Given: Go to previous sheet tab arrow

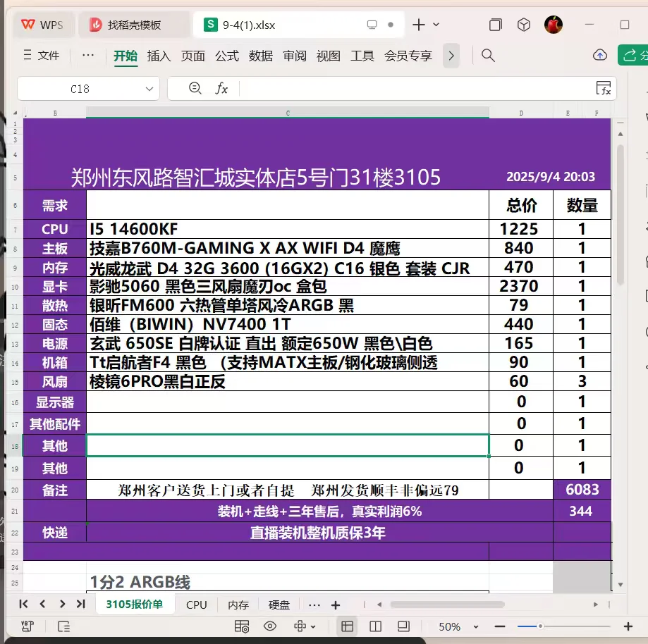Looking at the screenshot, I should [x=42, y=604].
